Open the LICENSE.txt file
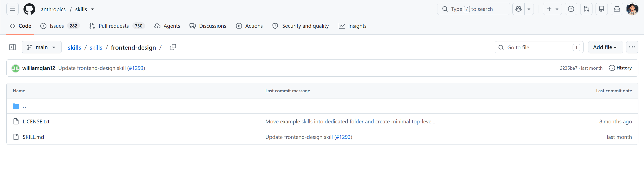 pyautogui.click(x=36, y=122)
